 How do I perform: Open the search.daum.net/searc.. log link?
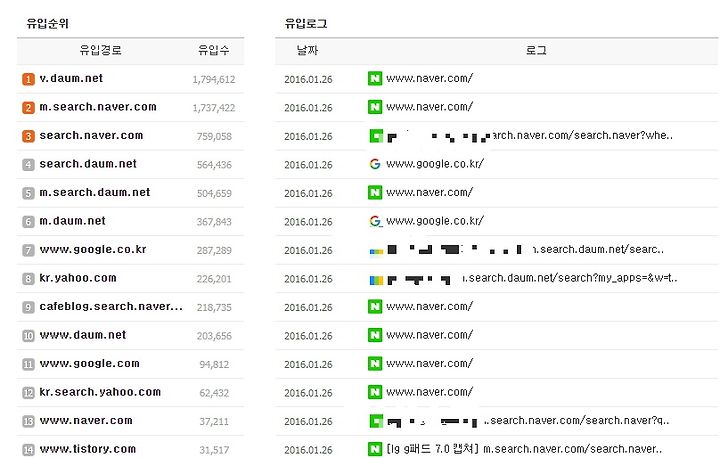click(x=598, y=249)
